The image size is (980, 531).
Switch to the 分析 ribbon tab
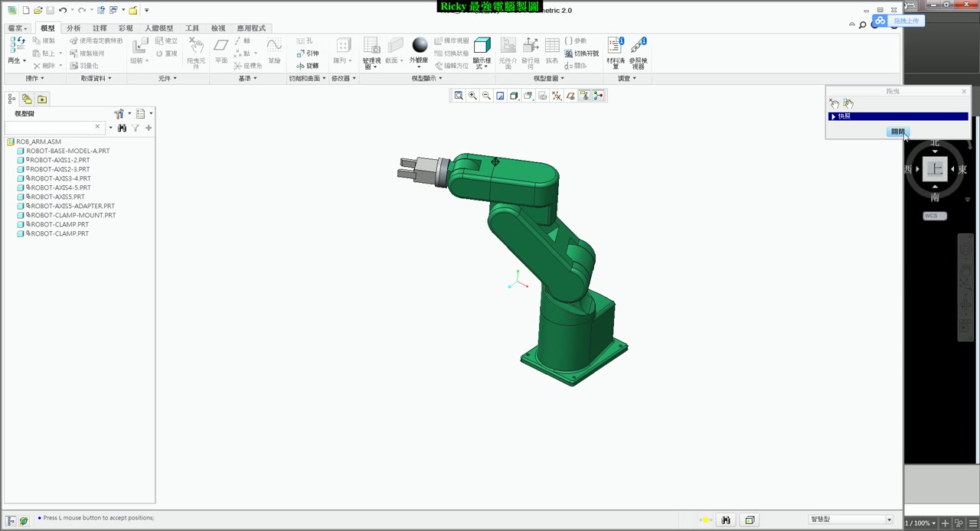(x=73, y=28)
